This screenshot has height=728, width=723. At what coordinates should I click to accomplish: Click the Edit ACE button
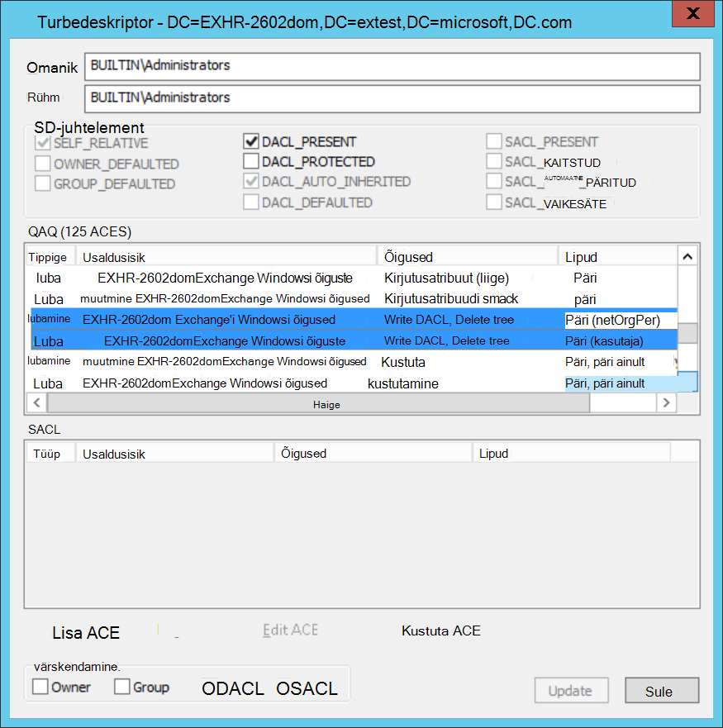point(290,630)
